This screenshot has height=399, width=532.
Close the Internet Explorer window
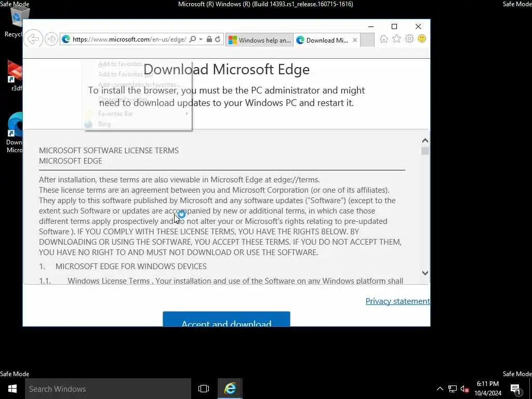(418, 26)
